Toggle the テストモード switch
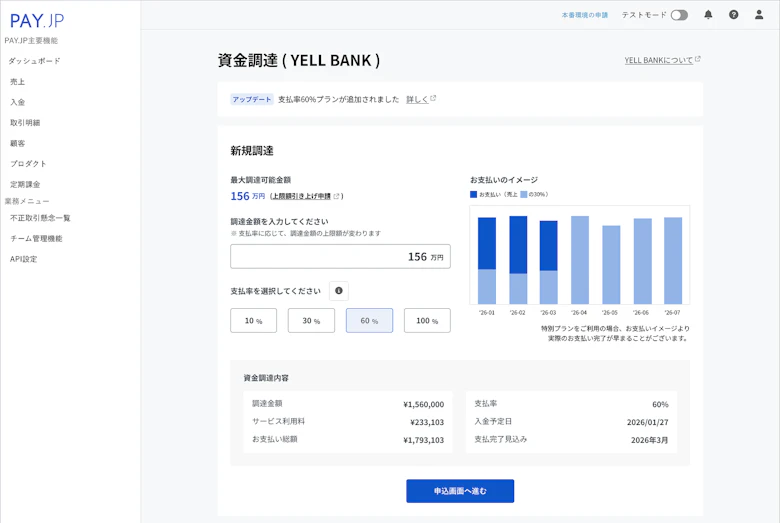Screen dimensions: 780x523 [679, 15]
